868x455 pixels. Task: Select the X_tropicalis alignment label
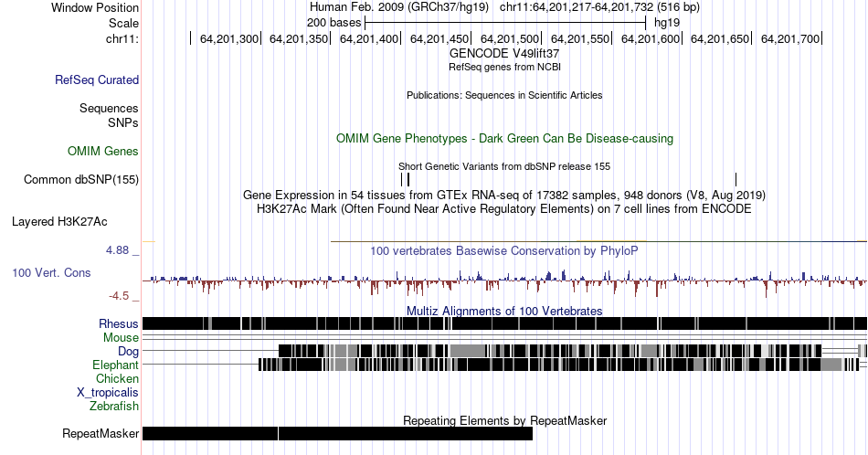108,393
